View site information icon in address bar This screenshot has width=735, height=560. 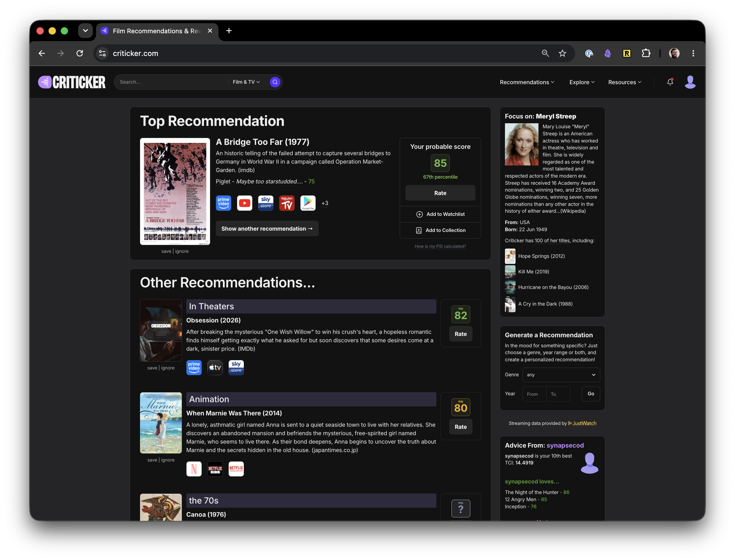click(102, 53)
